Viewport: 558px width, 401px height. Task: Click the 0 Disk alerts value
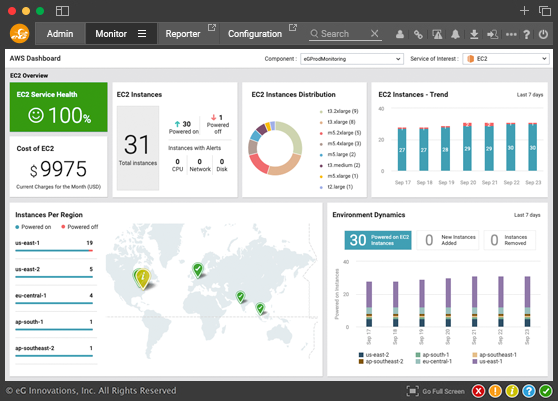[222, 162]
